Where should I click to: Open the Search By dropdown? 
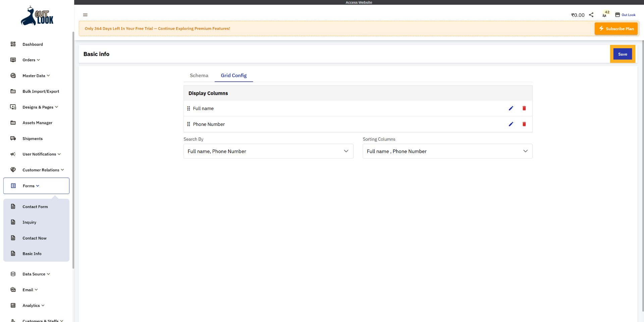click(268, 151)
